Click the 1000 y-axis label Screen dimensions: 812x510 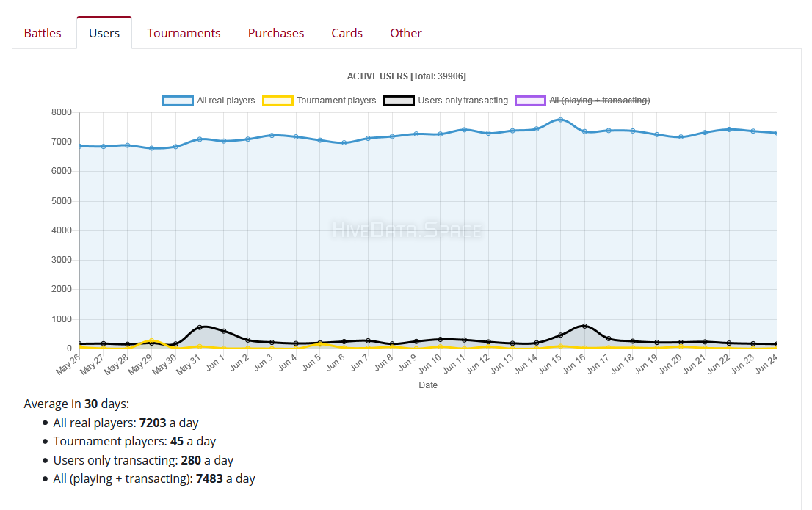tap(62, 319)
